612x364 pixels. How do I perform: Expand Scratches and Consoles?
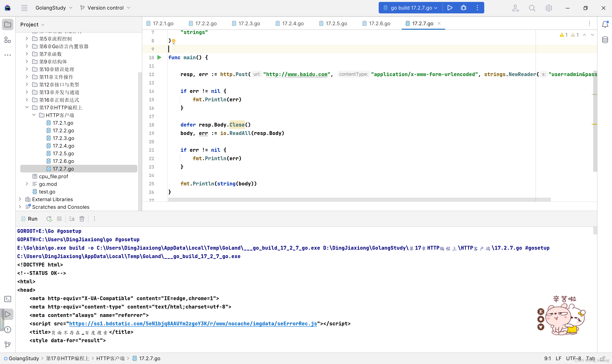click(x=20, y=207)
